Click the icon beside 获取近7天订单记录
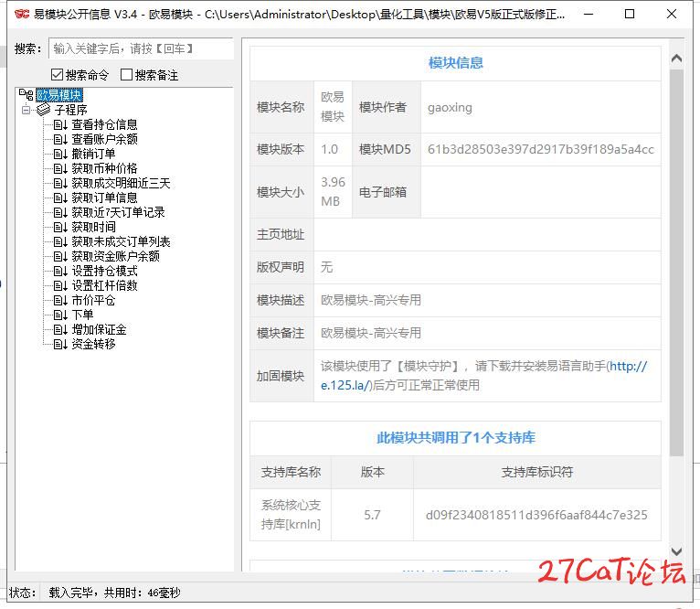This screenshot has height=609, width=700. click(x=60, y=213)
